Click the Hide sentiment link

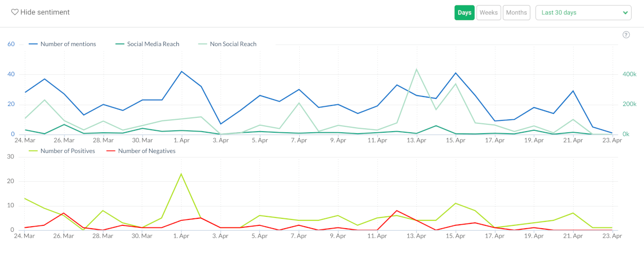[x=45, y=12]
